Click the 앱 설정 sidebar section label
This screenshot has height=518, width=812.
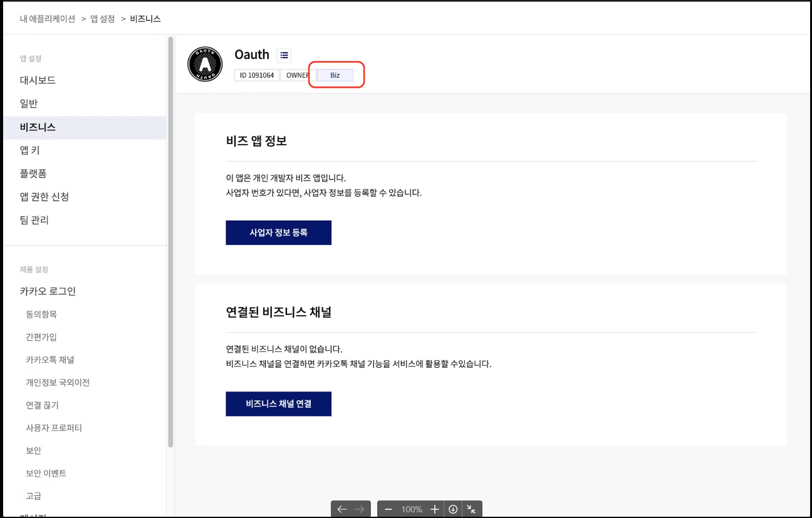pyautogui.click(x=31, y=59)
